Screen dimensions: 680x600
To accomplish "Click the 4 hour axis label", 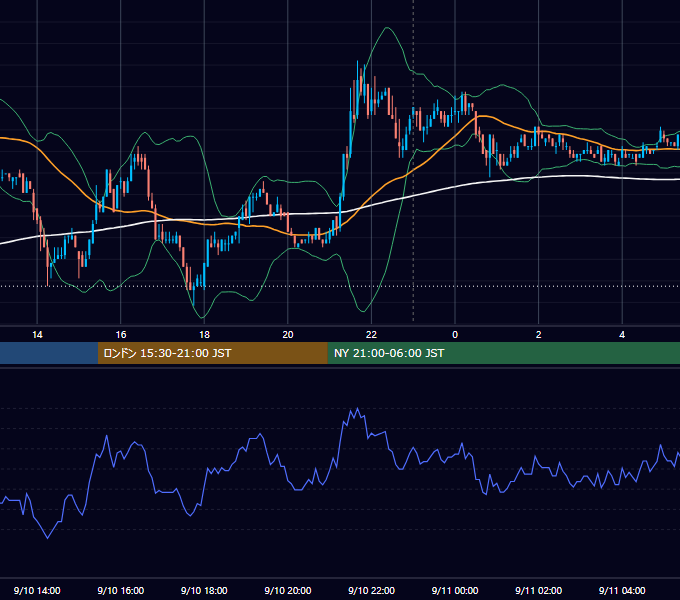I will point(622,335).
